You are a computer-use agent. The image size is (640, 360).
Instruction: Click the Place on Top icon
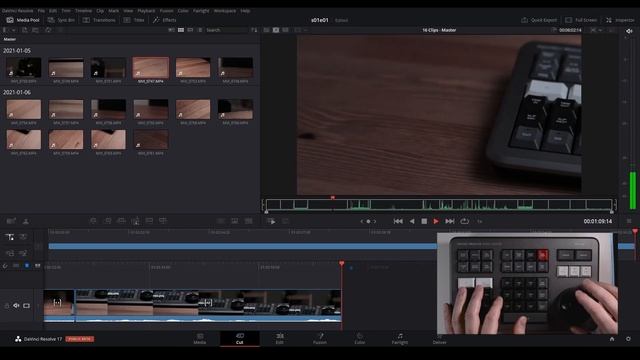[x=149, y=221]
